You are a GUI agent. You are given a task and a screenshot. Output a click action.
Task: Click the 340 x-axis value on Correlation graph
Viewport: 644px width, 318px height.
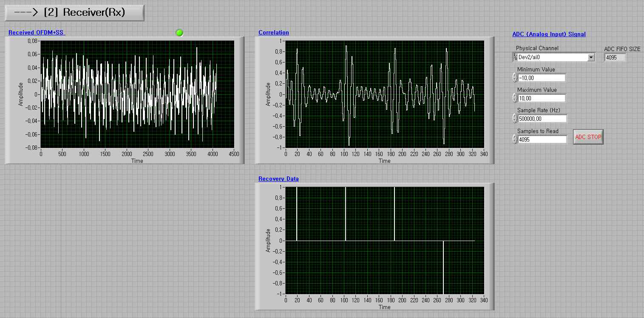484,153
